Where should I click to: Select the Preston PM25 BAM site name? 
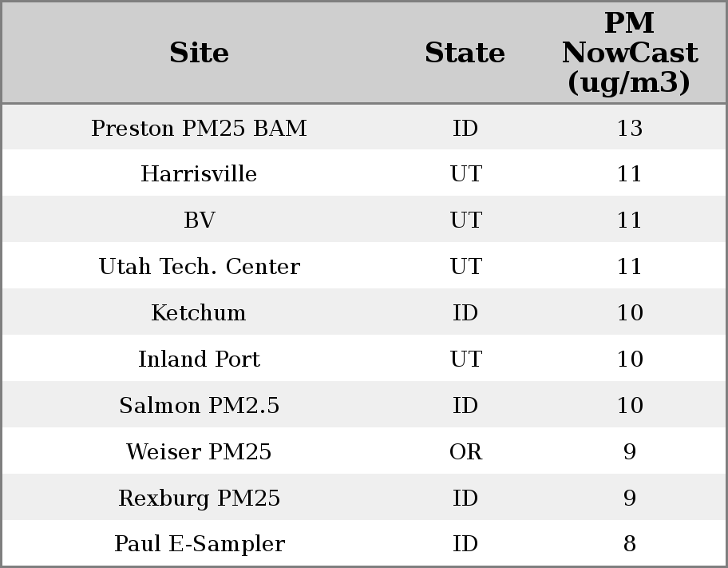click(x=199, y=128)
